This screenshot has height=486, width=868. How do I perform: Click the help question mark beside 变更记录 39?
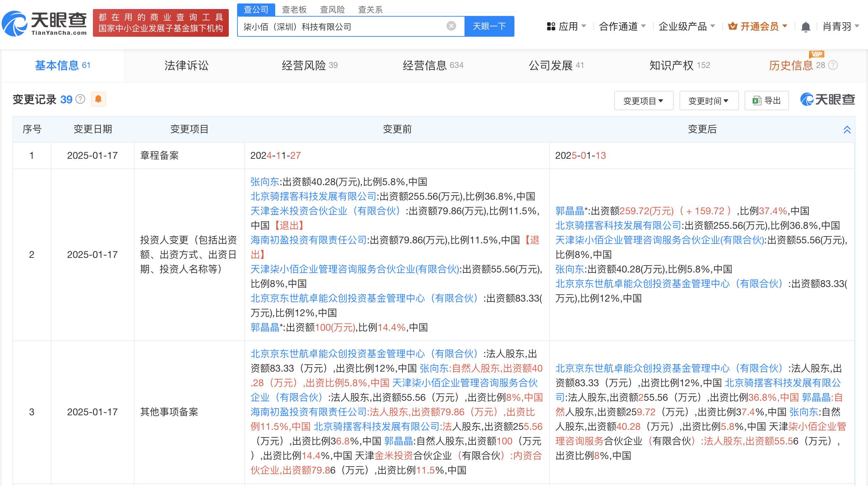pos(80,99)
